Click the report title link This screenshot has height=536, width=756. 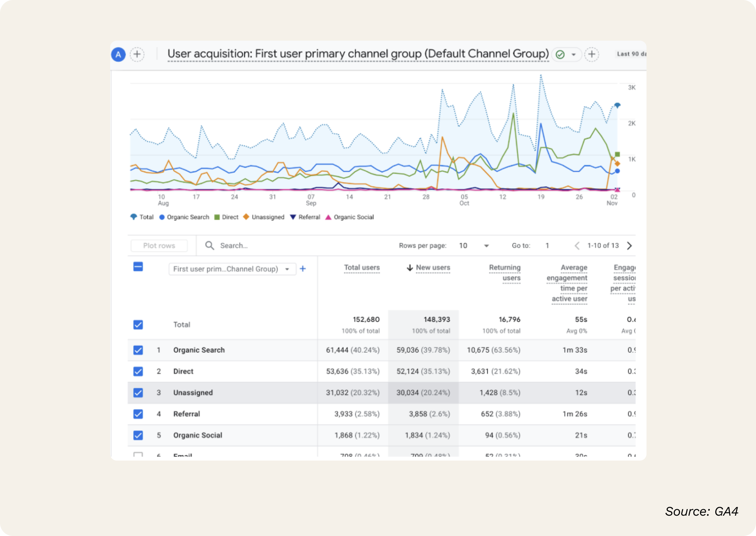coord(358,54)
